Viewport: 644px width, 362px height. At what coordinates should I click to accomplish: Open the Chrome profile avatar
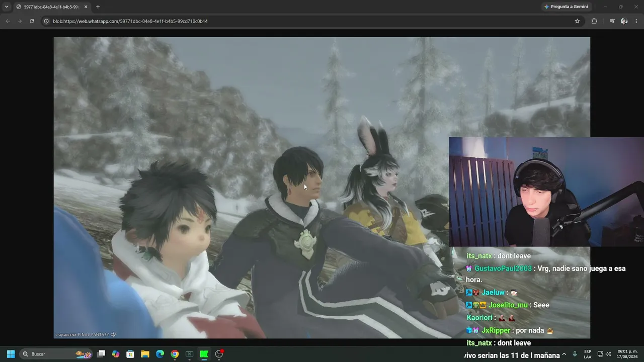coord(624,21)
